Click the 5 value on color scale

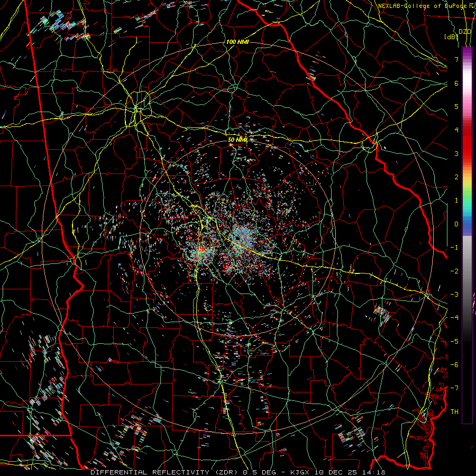click(x=456, y=106)
